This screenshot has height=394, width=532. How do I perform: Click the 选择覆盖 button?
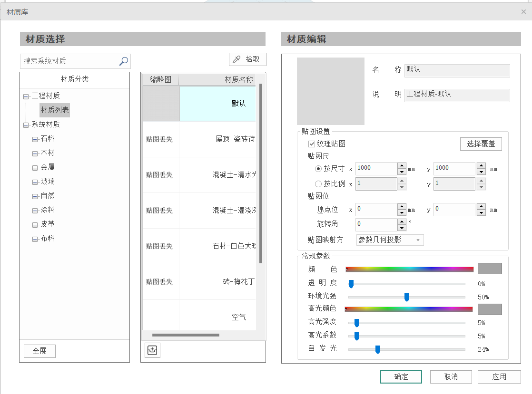(481, 144)
